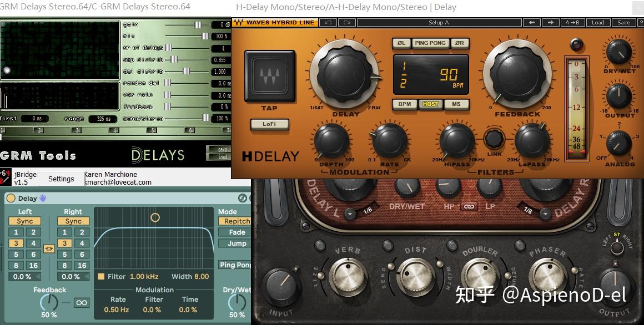Click the DOUBLER amount knob

(480, 276)
